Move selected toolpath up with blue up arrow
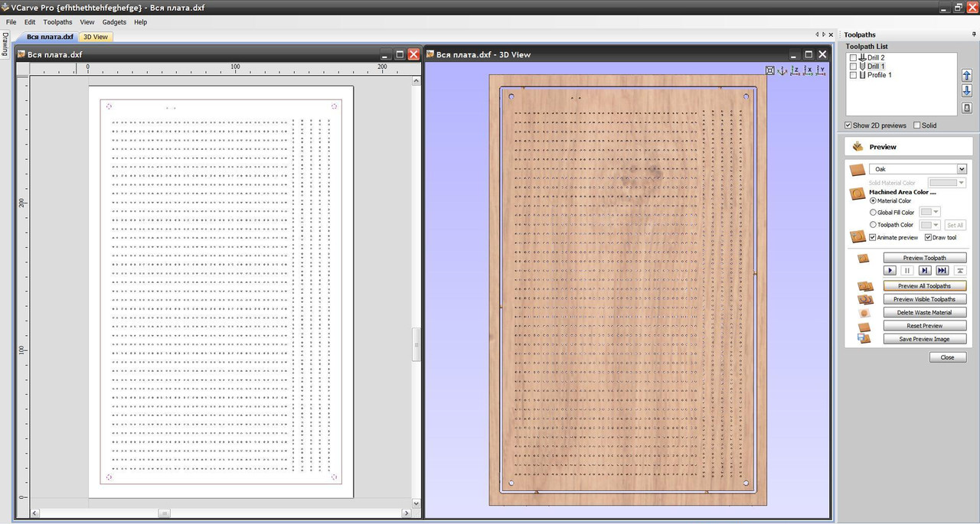 [x=966, y=76]
